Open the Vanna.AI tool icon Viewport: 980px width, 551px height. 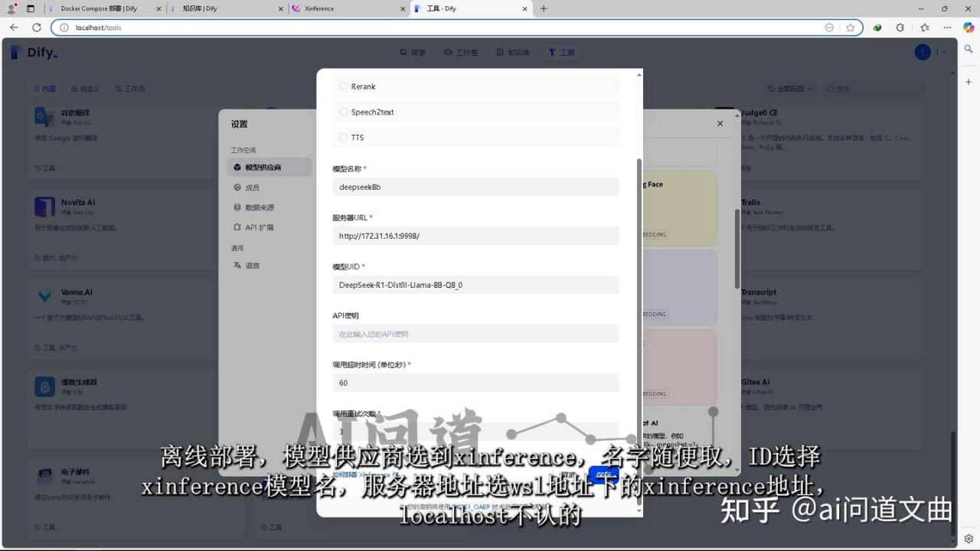pyautogui.click(x=44, y=296)
